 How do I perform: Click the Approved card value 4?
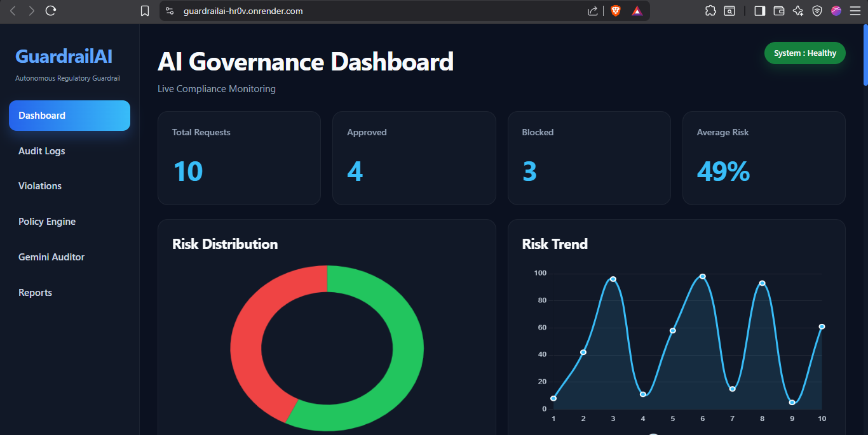355,171
